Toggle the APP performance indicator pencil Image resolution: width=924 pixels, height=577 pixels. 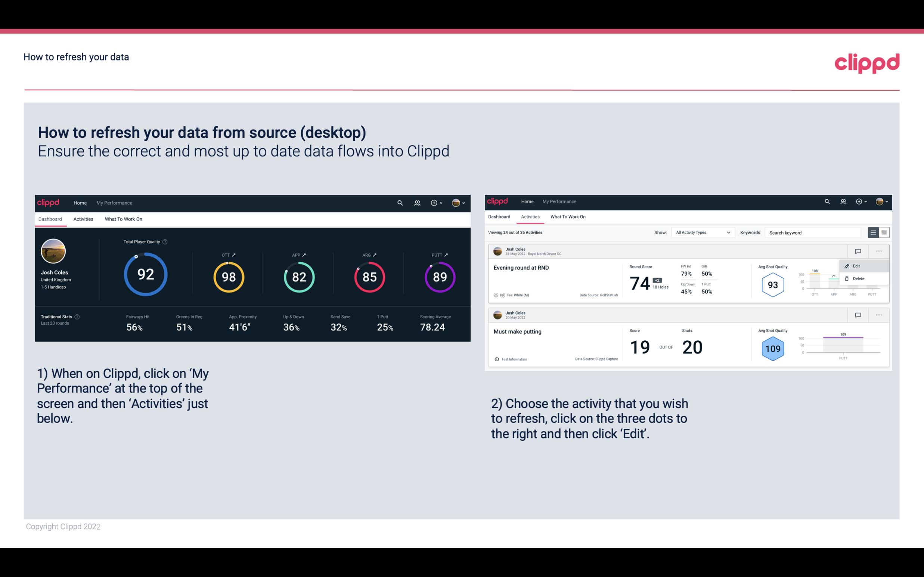click(x=304, y=255)
